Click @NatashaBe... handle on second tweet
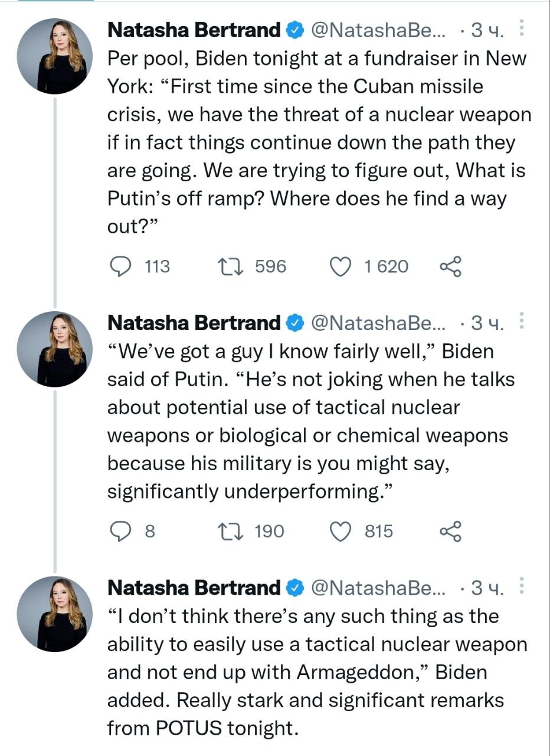Screen dimensions: 550x756 tap(378, 322)
